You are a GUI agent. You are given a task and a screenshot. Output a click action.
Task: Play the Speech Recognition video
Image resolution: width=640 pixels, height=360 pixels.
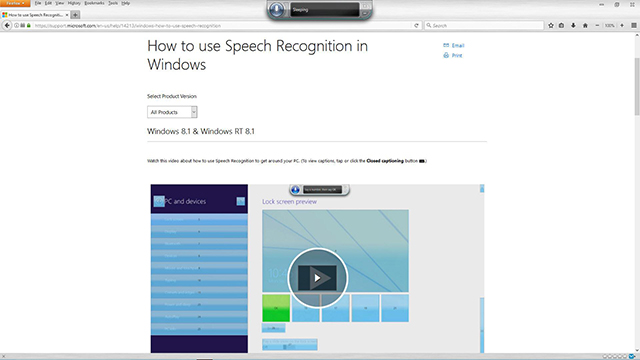point(317,278)
